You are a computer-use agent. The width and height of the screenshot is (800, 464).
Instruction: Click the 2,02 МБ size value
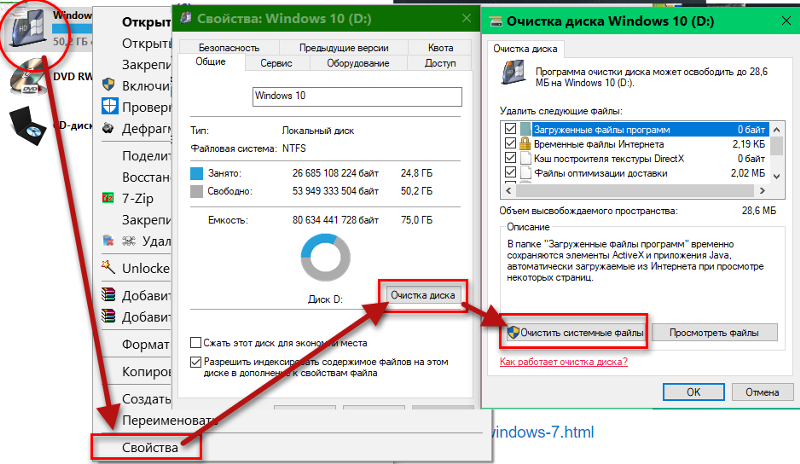pyautogui.click(x=748, y=173)
